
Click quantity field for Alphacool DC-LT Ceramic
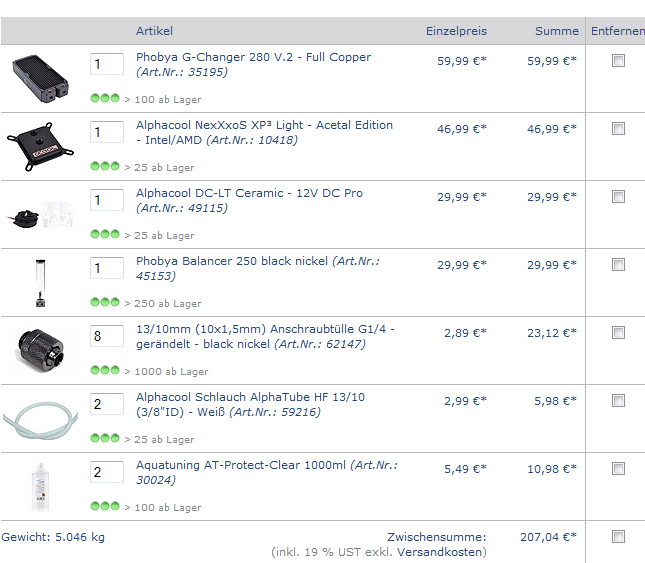(106, 200)
